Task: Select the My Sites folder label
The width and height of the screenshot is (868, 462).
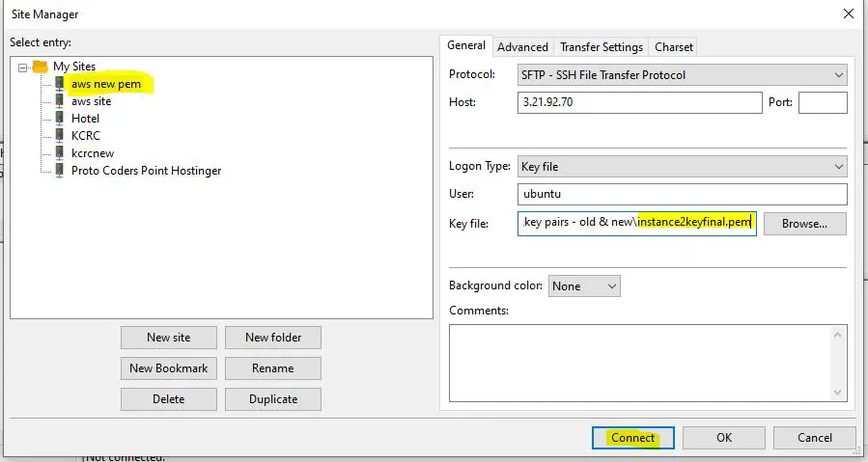Action: point(74,67)
